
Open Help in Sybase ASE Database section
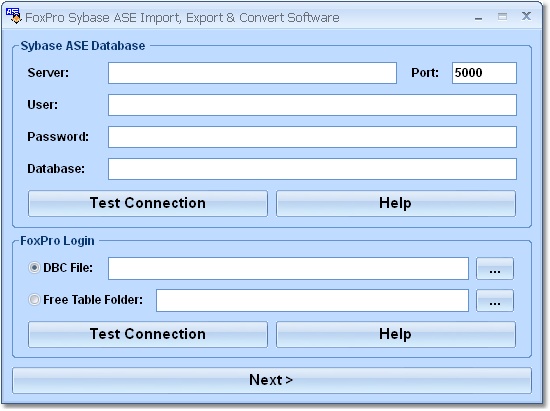(x=396, y=203)
